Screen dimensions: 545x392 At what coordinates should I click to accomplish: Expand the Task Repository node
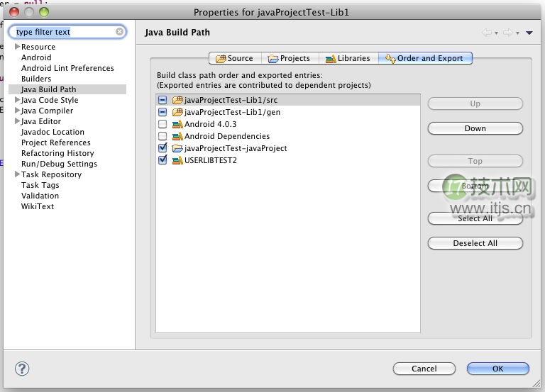click(17, 174)
